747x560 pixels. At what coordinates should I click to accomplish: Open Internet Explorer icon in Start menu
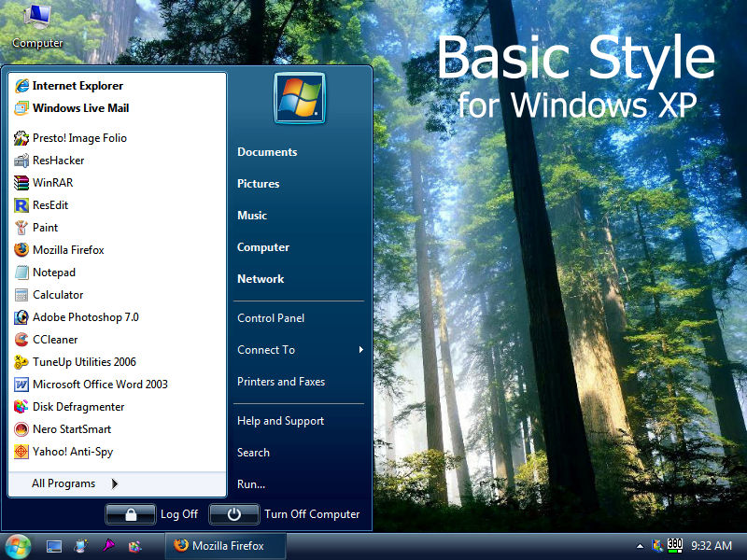(x=21, y=86)
